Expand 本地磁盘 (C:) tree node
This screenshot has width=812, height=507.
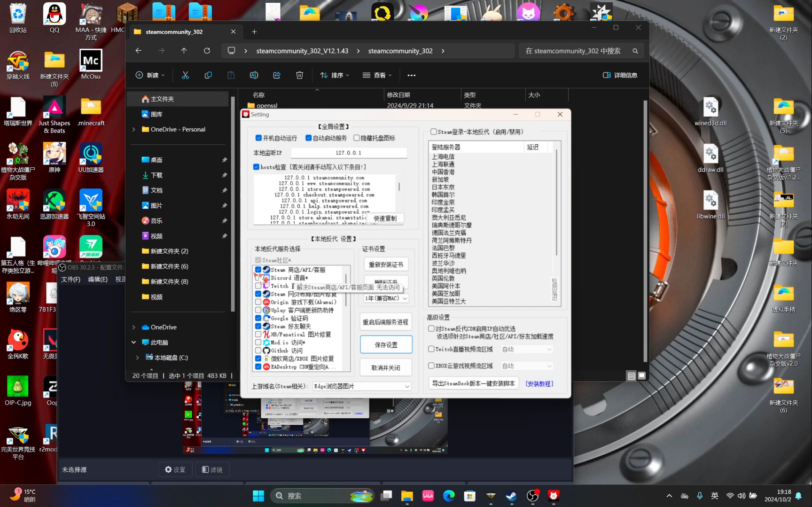137,358
